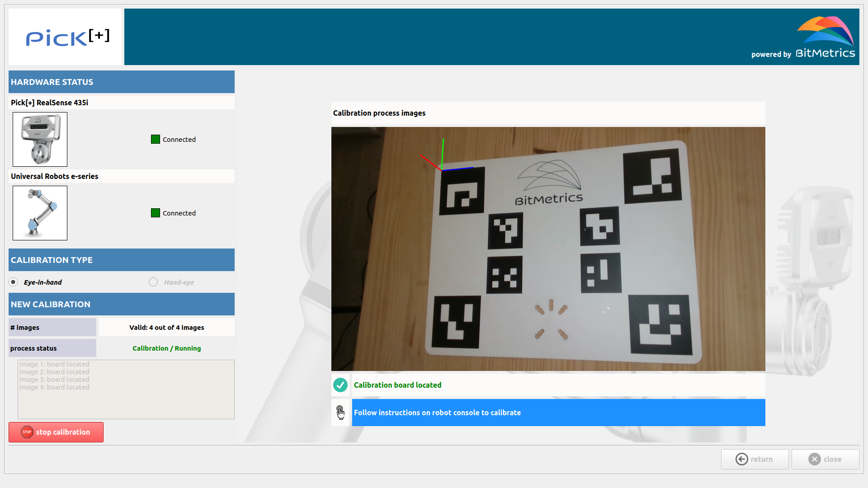This screenshot has width=868, height=488.
Task: Click 'Follow instructions on robot console' banner
Action: tap(558, 413)
